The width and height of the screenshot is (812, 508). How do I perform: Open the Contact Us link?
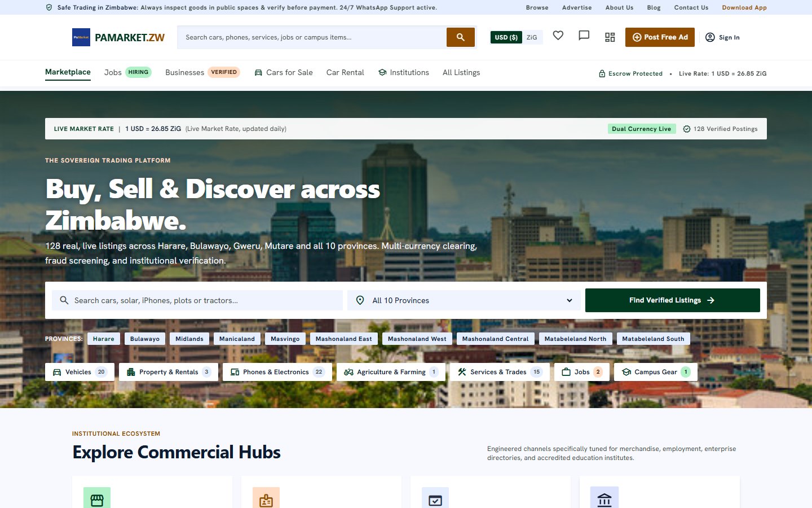point(691,7)
